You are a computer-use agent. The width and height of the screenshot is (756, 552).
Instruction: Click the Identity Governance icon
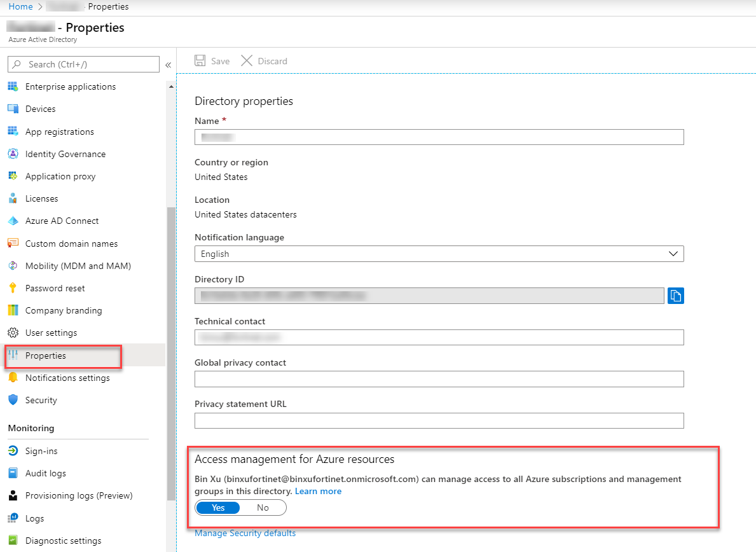tap(13, 154)
